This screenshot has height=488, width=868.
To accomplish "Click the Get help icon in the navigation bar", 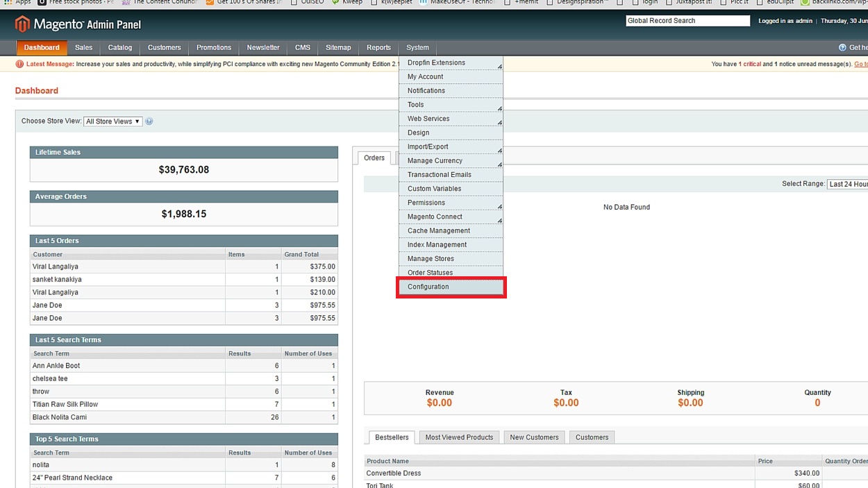I will (x=843, y=48).
